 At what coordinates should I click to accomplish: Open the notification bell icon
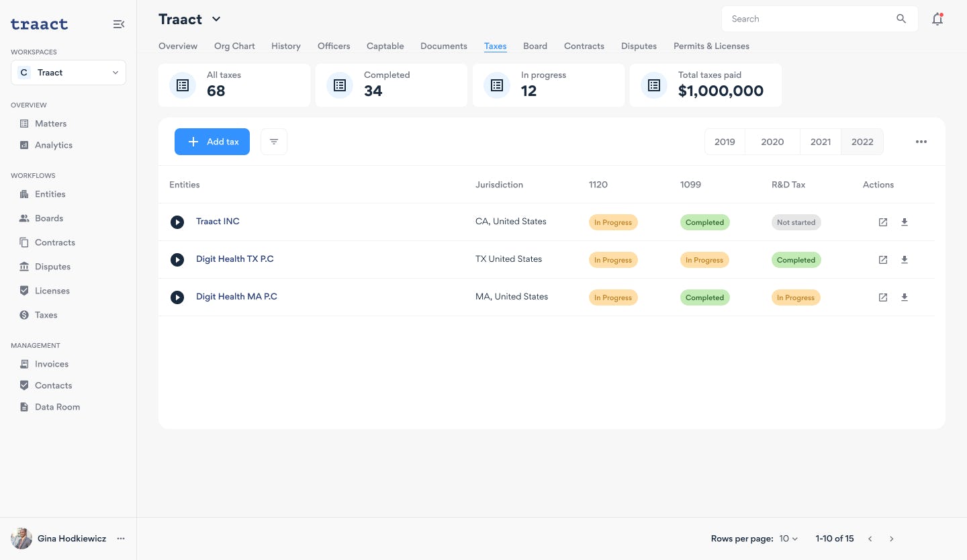click(937, 19)
